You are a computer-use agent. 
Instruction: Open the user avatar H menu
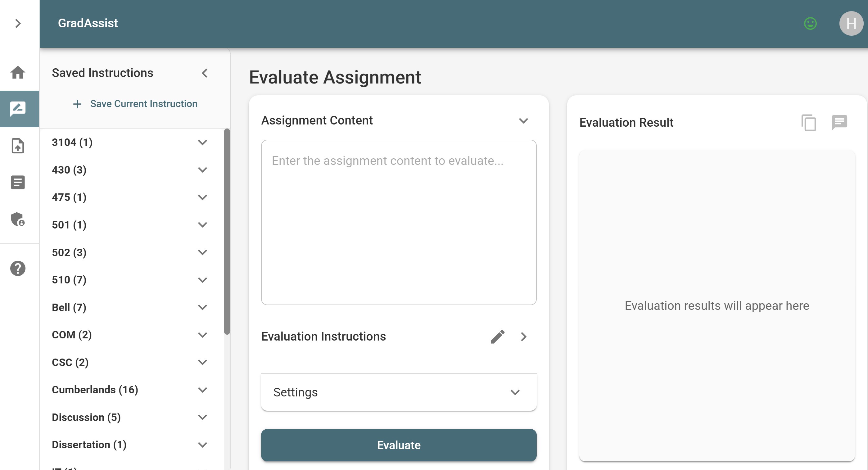click(851, 23)
